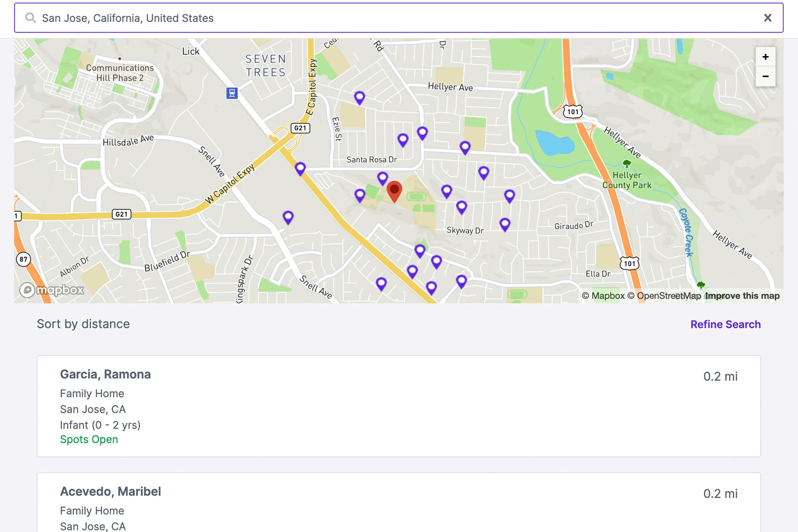Click the purple pin right of Skyway Dr label

505,224
